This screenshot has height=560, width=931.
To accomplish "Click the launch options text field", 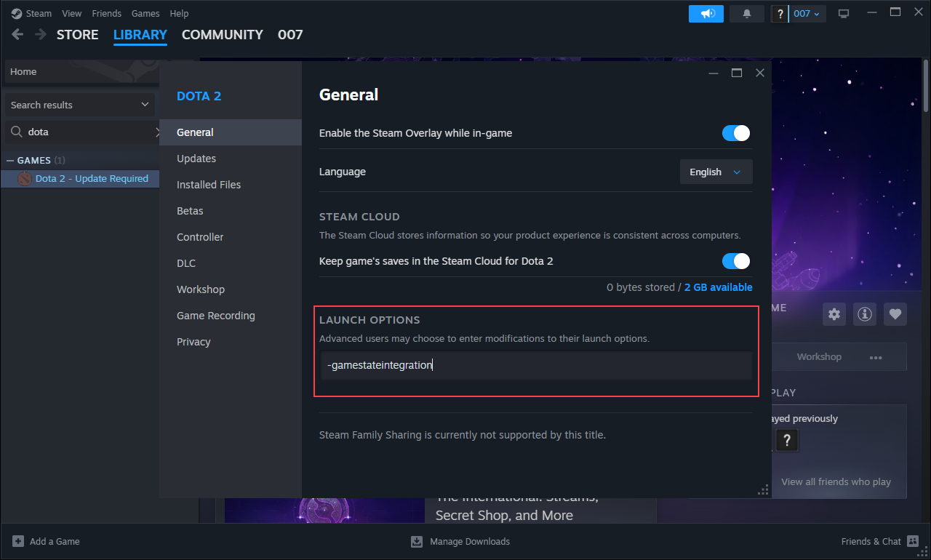I will click(x=536, y=366).
